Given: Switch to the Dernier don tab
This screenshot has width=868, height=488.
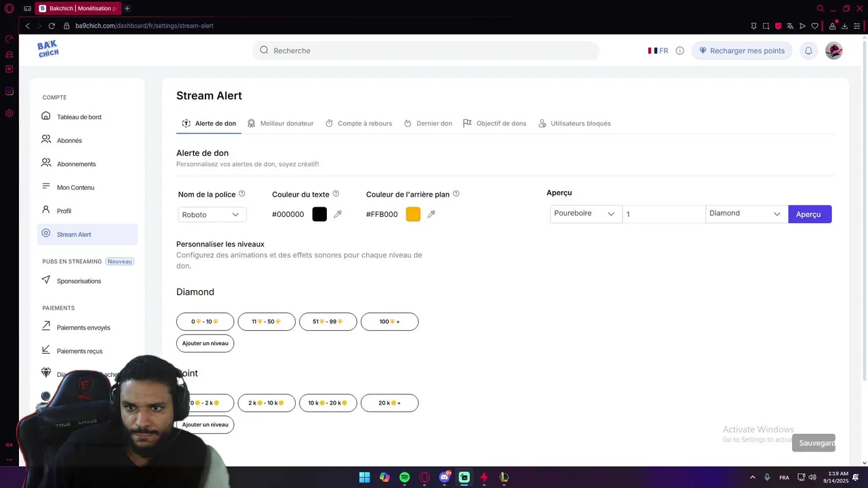Looking at the screenshot, I should point(428,123).
